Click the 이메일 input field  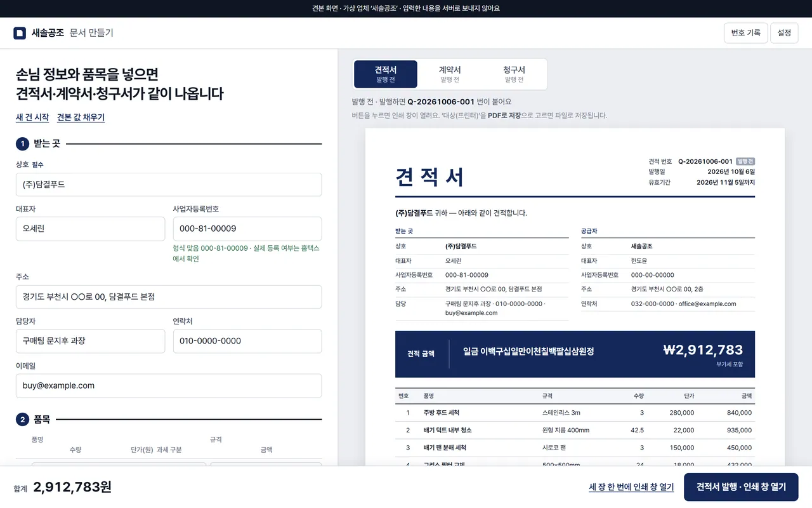[x=169, y=385]
